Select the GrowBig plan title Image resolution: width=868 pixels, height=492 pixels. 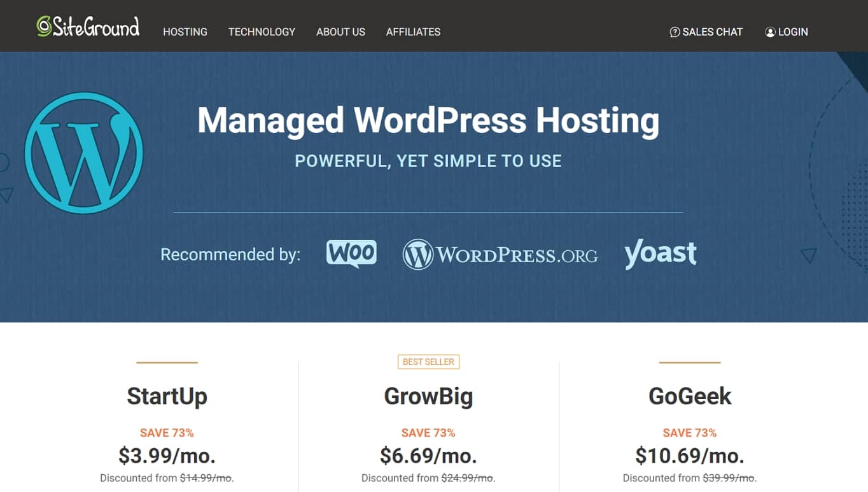[428, 396]
